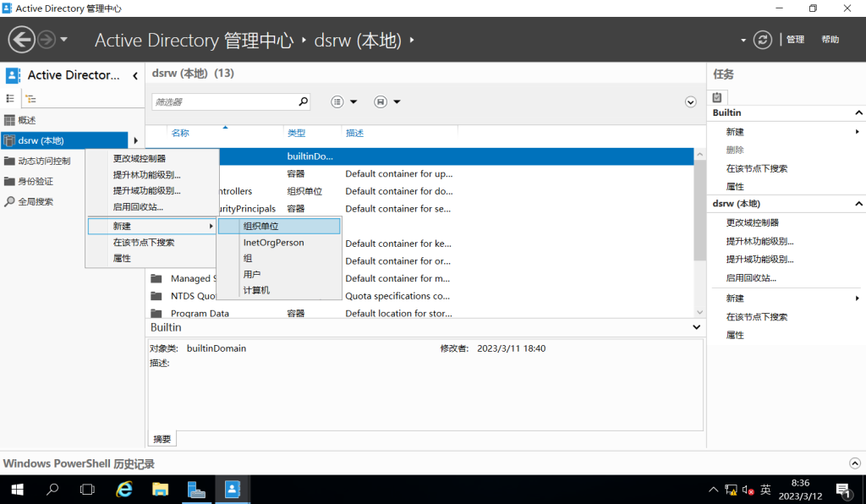Open Task View on taskbar
Image resolution: width=866 pixels, height=504 pixels.
(87, 490)
